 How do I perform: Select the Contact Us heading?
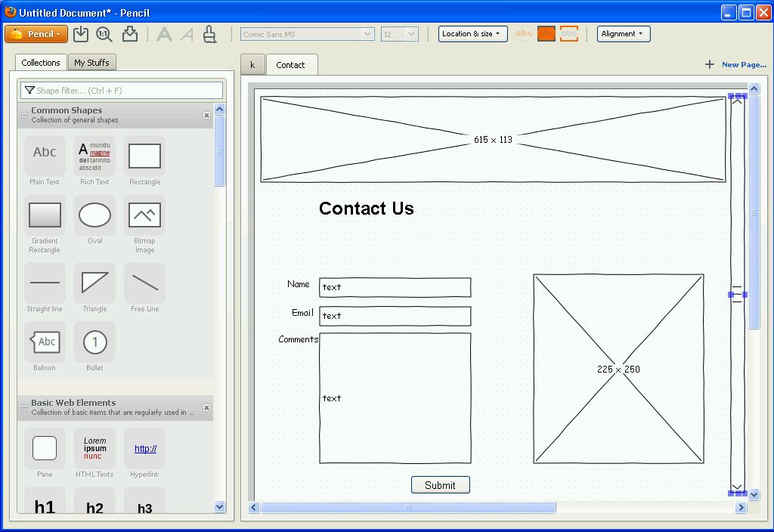[367, 209]
